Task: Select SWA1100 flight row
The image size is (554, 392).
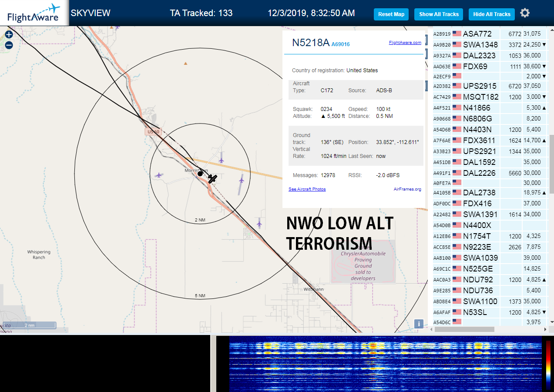Action: click(x=490, y=301)
